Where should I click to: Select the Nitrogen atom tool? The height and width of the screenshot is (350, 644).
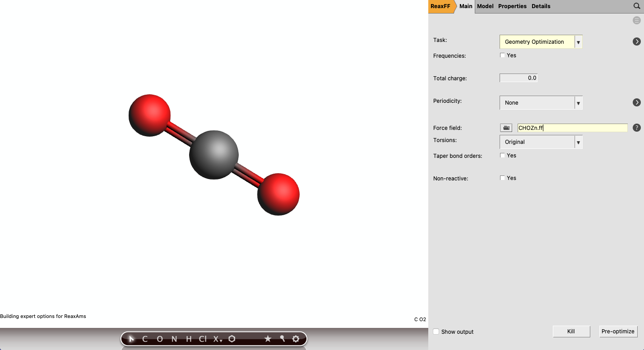174,339
